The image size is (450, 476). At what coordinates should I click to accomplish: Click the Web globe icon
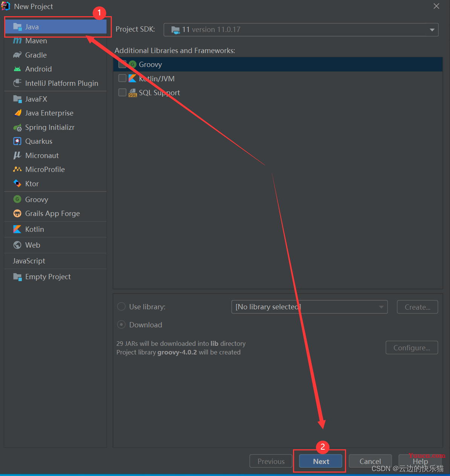tap(17, 245)
